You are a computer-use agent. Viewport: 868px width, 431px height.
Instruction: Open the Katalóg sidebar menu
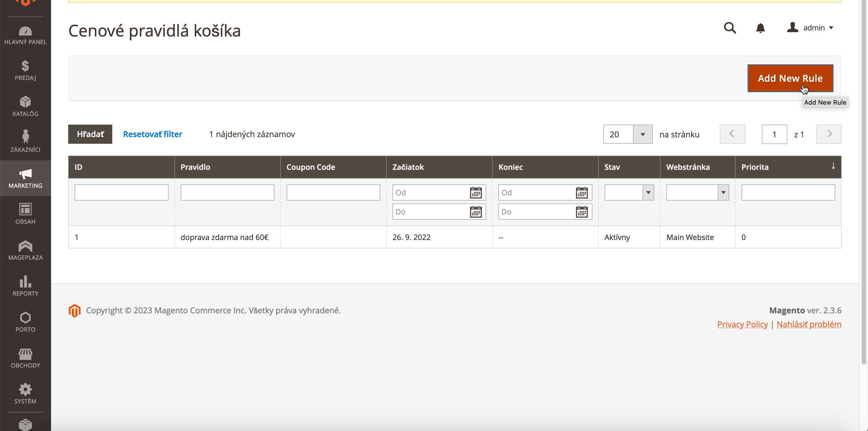[25, 106]
